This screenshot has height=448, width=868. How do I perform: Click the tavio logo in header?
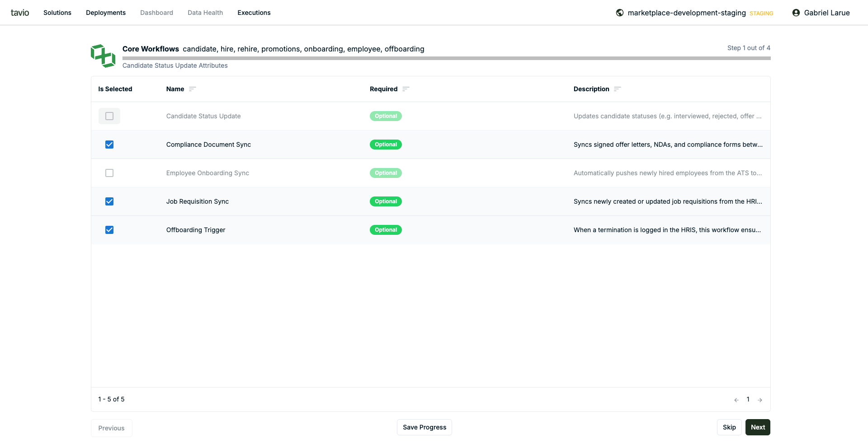point(20,13)
